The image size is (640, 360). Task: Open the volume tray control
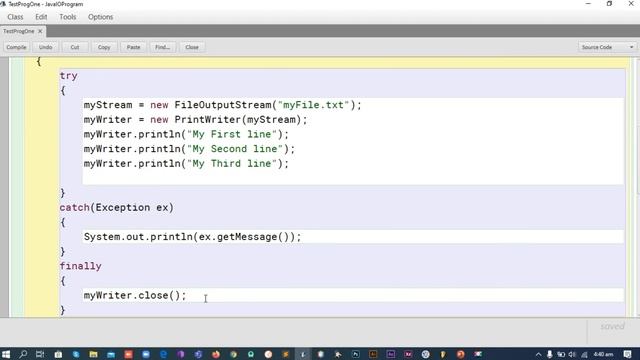[572, 354]
